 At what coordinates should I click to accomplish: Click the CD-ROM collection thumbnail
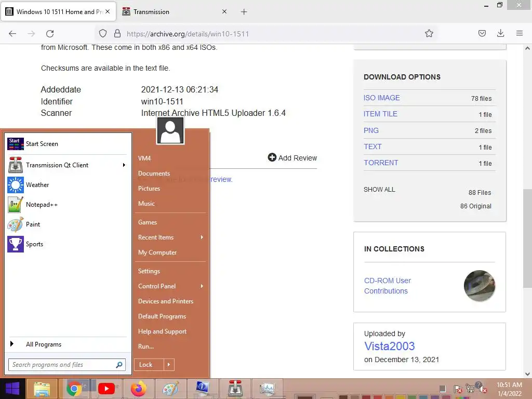click(x=480, y=286)
